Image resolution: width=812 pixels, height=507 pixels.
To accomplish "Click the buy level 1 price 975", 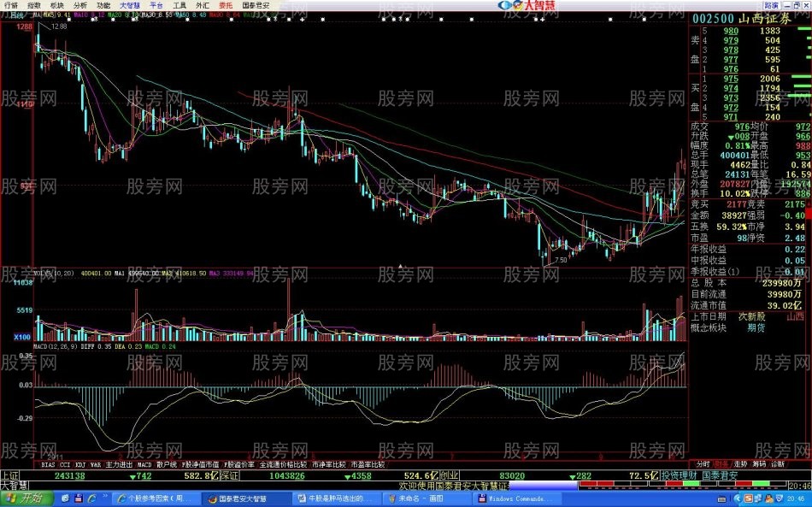I will click(731, 79).
